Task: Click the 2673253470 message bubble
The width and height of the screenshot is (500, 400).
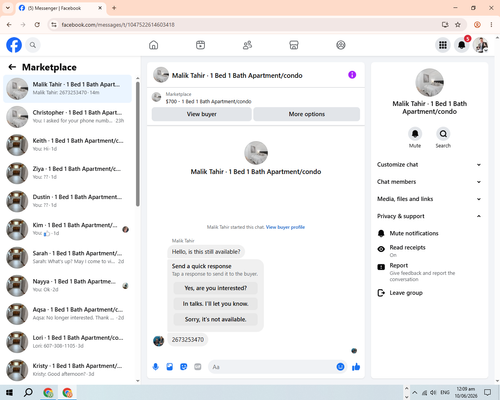Action: (188, 340)
